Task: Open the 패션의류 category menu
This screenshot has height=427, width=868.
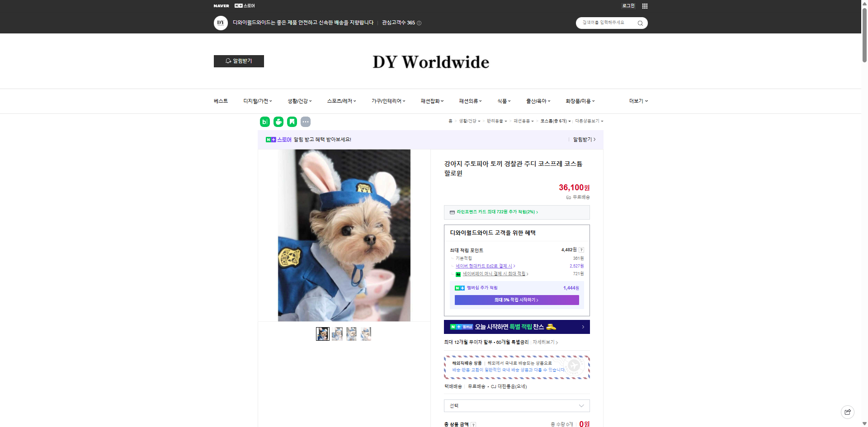Action: [470, 101]
